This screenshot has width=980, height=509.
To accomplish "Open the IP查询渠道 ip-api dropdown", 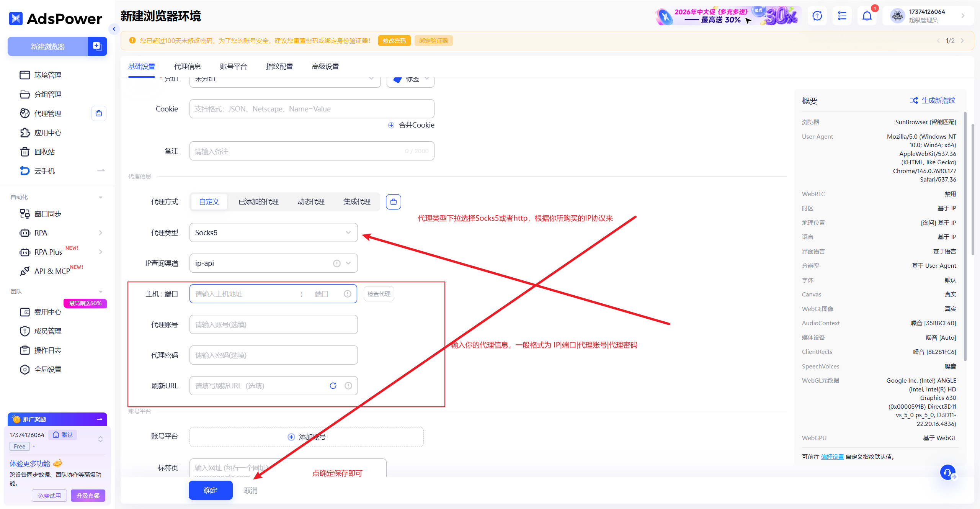I will [273, 263].
